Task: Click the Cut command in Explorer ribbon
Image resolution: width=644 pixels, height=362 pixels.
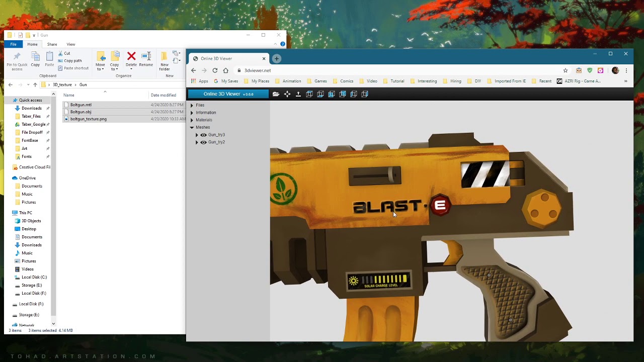Action: [64, 53]
